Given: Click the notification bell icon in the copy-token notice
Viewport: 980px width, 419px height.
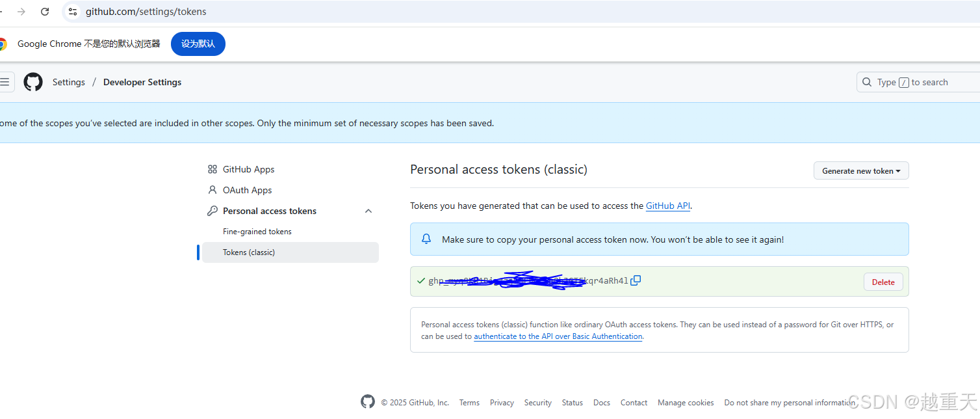Looking at the screenshot, I should click(x=426, y=239).
